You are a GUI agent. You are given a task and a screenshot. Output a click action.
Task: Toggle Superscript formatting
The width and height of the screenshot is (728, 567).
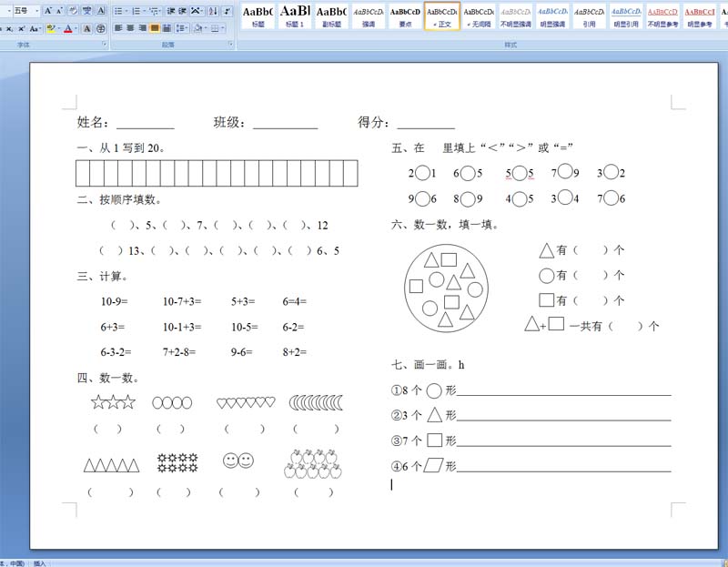coord(21,29)
